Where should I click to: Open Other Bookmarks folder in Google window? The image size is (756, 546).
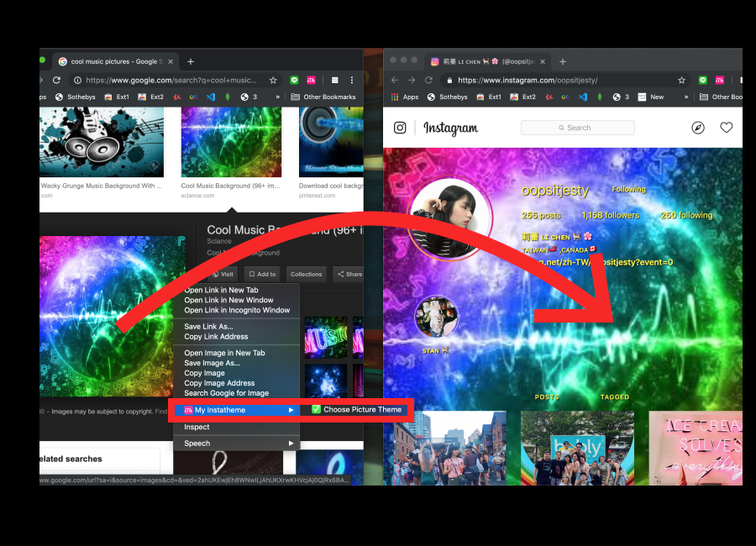coord(323,97)
